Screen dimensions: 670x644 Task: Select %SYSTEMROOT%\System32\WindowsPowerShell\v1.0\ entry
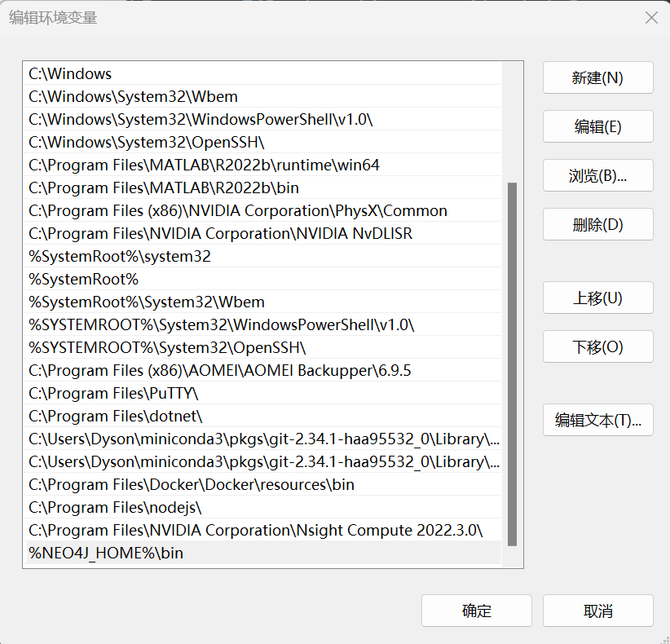tap(262, 324)
